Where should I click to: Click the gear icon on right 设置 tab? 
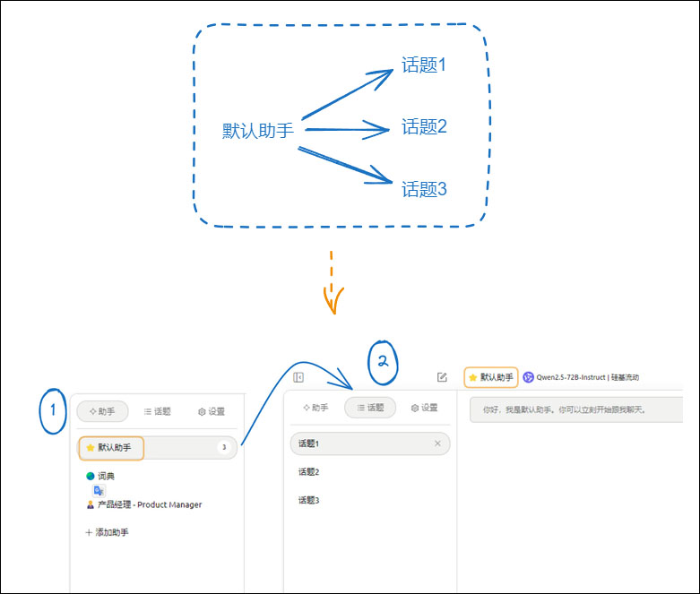415,408
